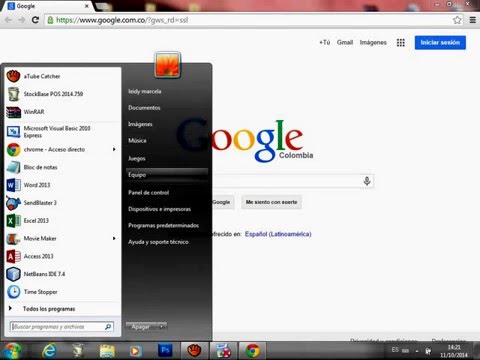
Task: Click the ES language indicator in tray
Action: click(x=395, y=350)
